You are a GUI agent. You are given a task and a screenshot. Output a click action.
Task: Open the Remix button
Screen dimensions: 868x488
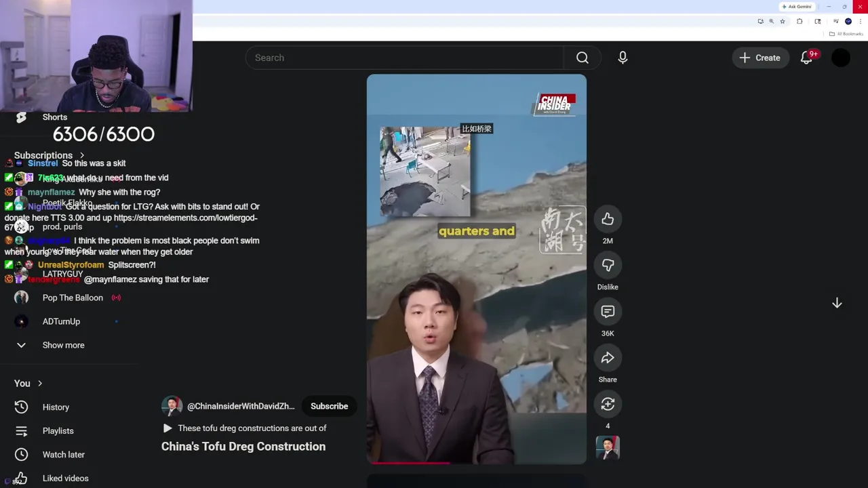pyautogui.click(x=608, y=404)
